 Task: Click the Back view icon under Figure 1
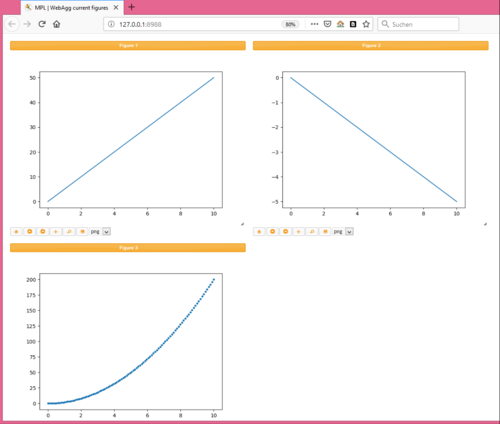click(x=29, y=231)
